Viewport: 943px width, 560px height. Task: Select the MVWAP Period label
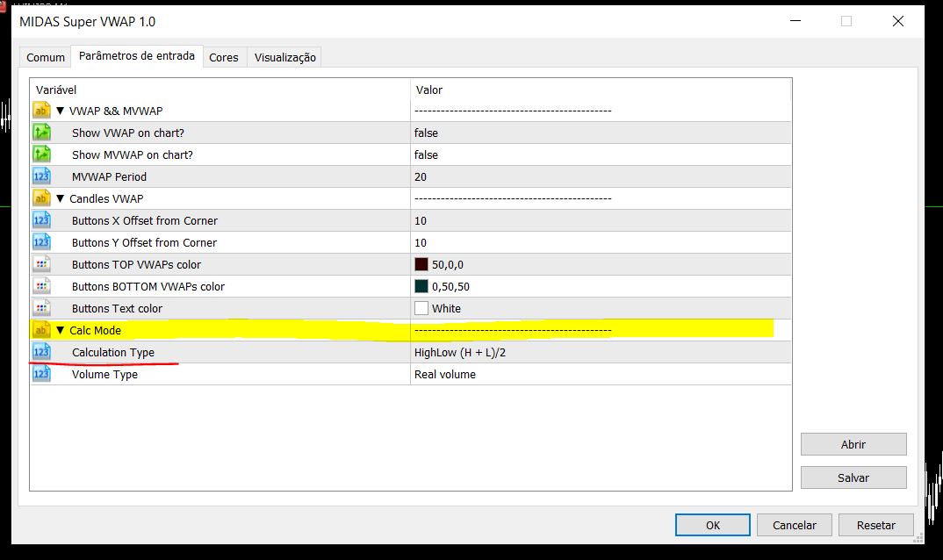109,176
